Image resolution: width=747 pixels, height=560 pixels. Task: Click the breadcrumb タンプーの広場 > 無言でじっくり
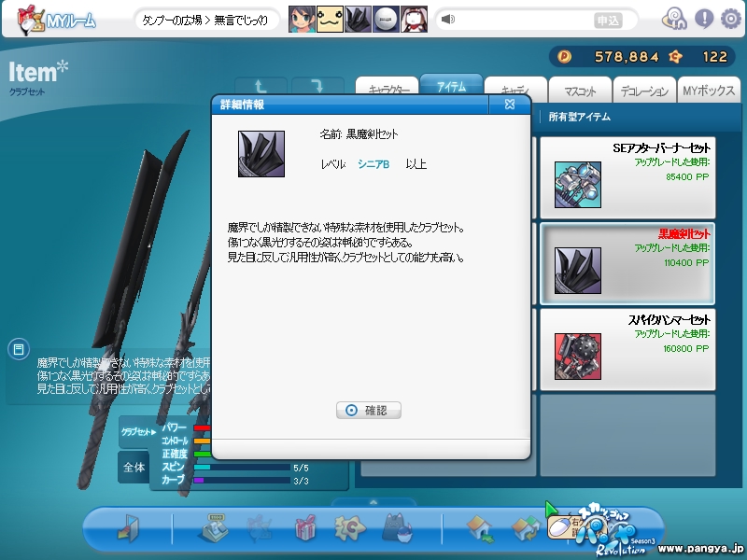point(205,20)
